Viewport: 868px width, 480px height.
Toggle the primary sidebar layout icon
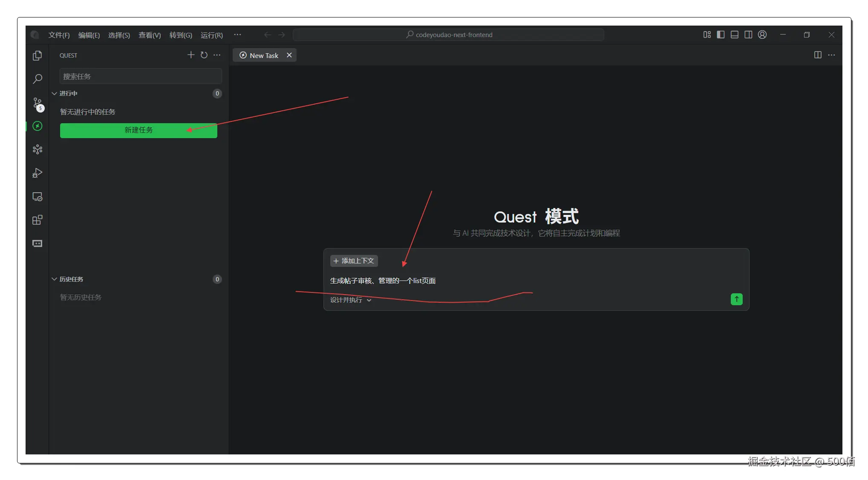[x=721, y=35]
